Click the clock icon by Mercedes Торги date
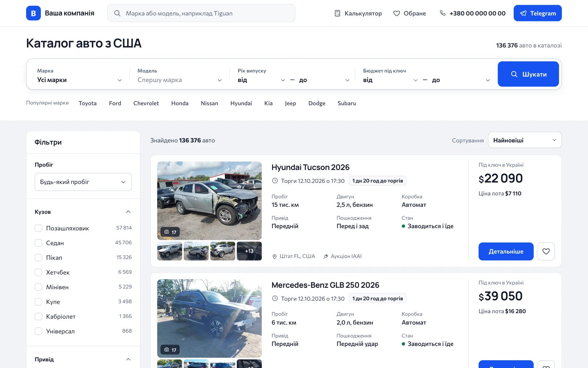588x368 pixels. tap(275, 298)
